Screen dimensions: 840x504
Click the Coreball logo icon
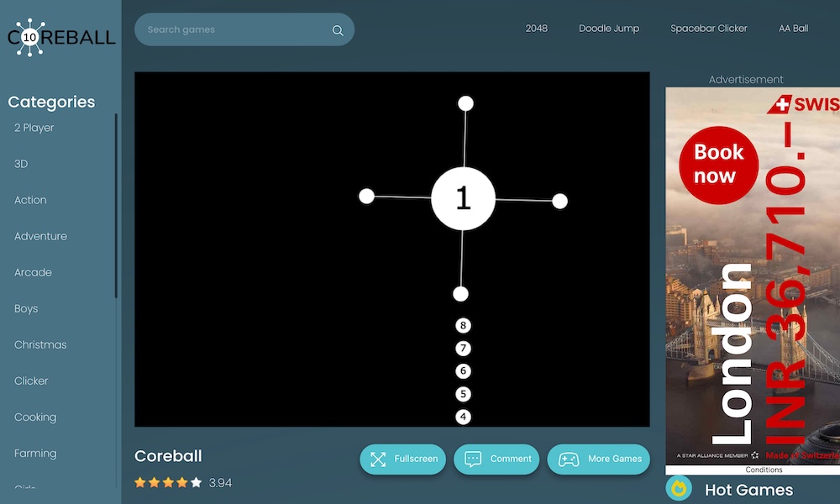coord(31,38)
